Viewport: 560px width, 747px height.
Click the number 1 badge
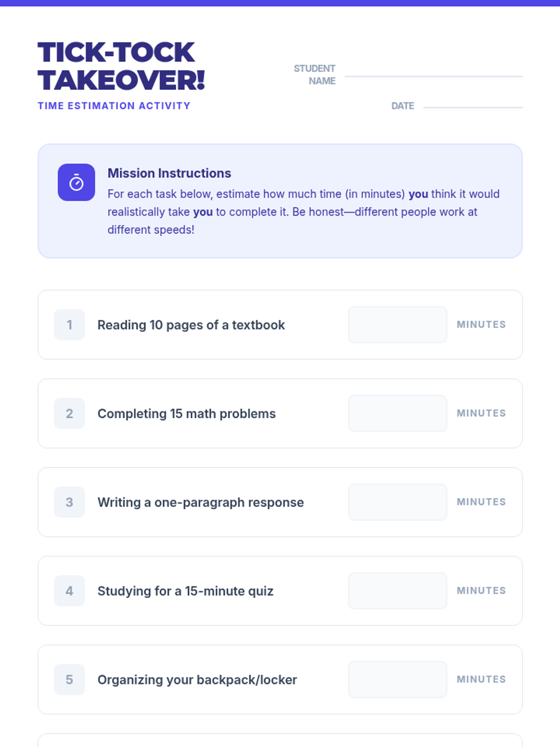[x=70, y=324]
